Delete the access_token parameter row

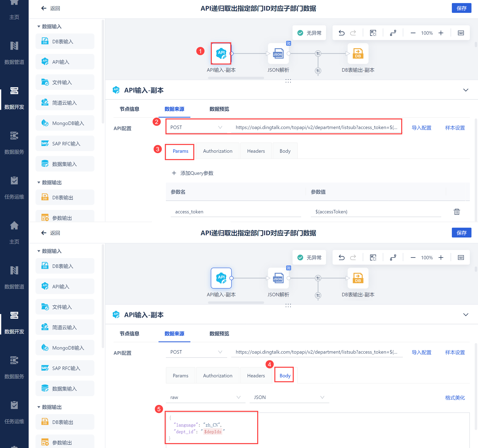(x=456, y=212)
